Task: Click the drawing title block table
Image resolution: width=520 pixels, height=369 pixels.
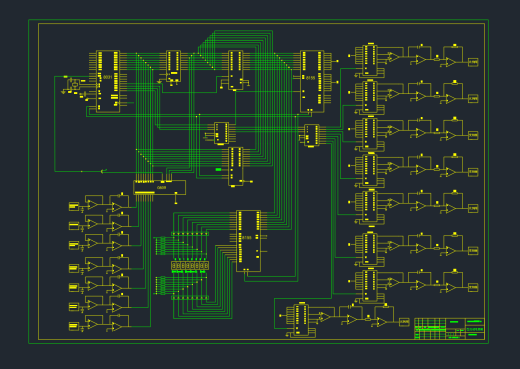Action: pos(449,328)
